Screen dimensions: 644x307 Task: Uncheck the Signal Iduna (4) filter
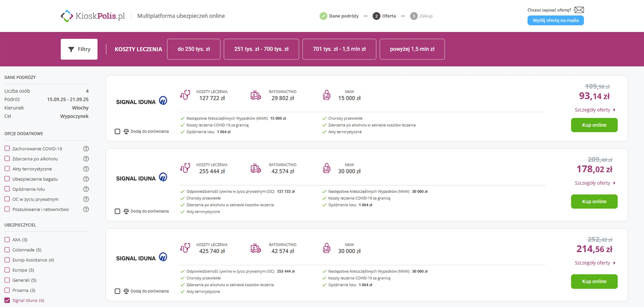[x=7, y=300]
